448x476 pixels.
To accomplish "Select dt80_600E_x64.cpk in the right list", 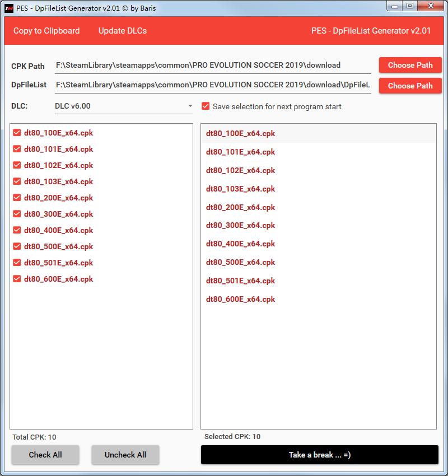I will [319, 300].
